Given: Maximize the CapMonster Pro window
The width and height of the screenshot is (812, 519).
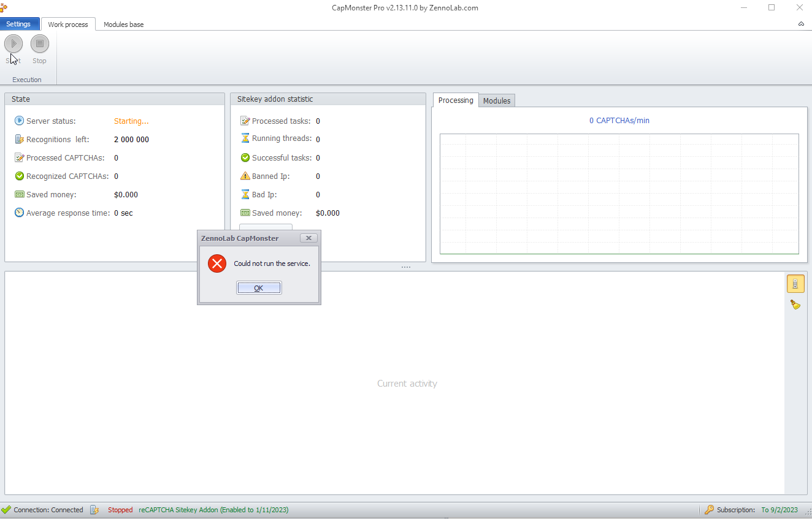Looking at the screenshot, I should 772,7.
